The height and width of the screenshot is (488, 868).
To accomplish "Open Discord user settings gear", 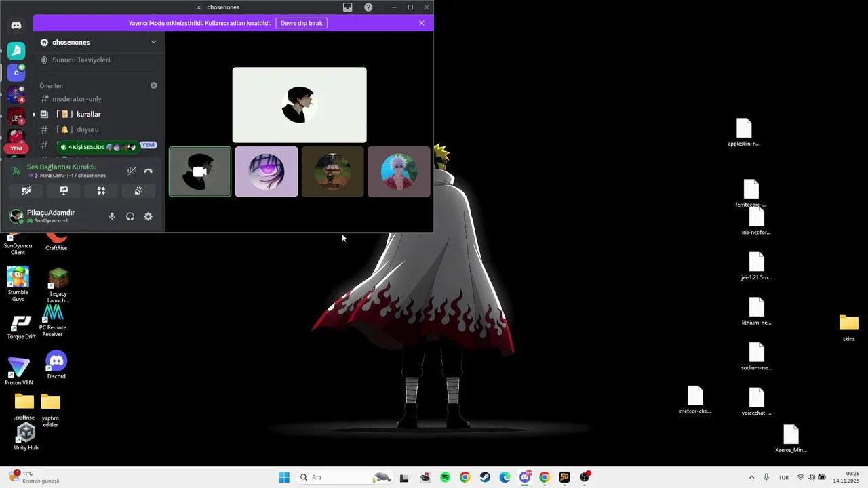I will (x=148, y=217).
